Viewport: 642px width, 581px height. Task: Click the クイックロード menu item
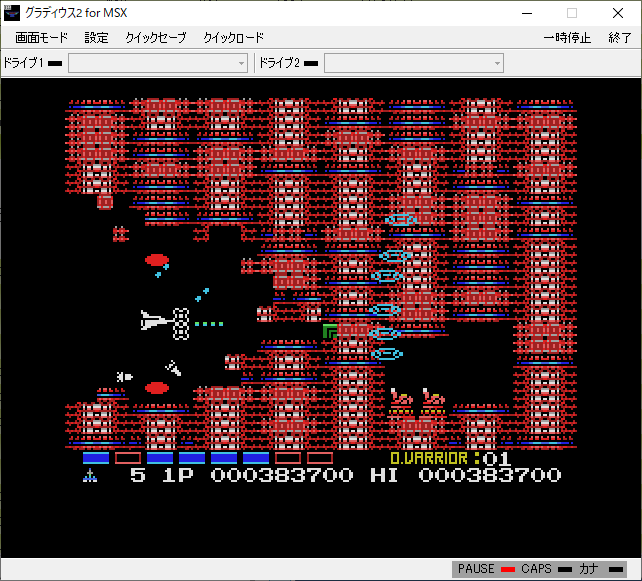233,38
